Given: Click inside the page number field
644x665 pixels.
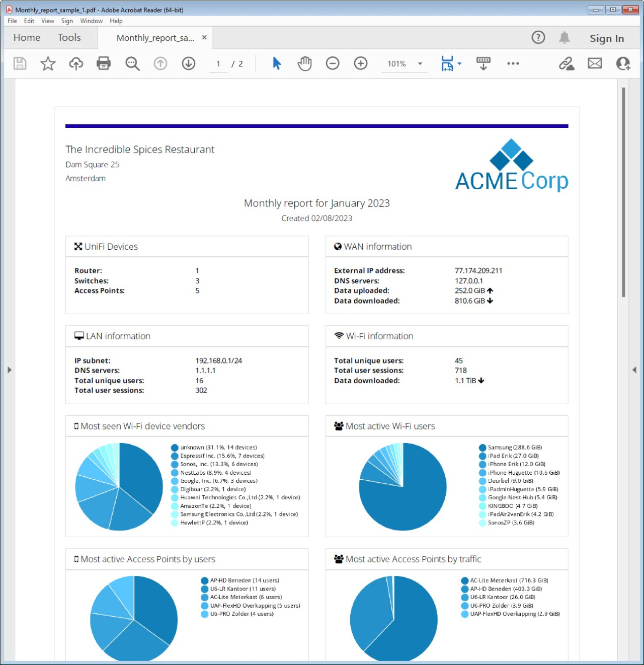Looking at the screenshot, I should 218,64.
